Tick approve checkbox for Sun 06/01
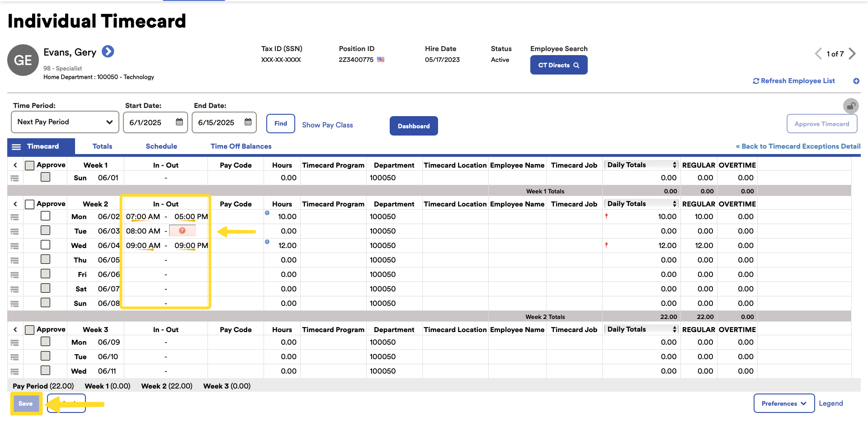 click(x=45, y=177)
